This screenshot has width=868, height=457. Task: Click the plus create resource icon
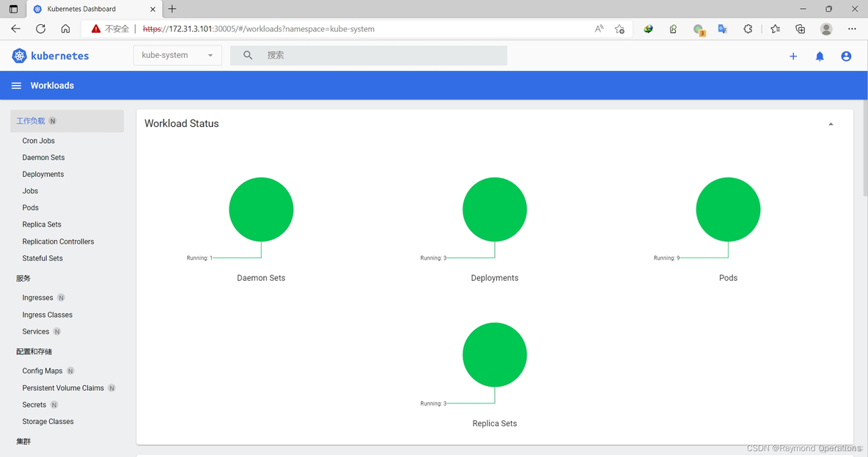(793, 56)
